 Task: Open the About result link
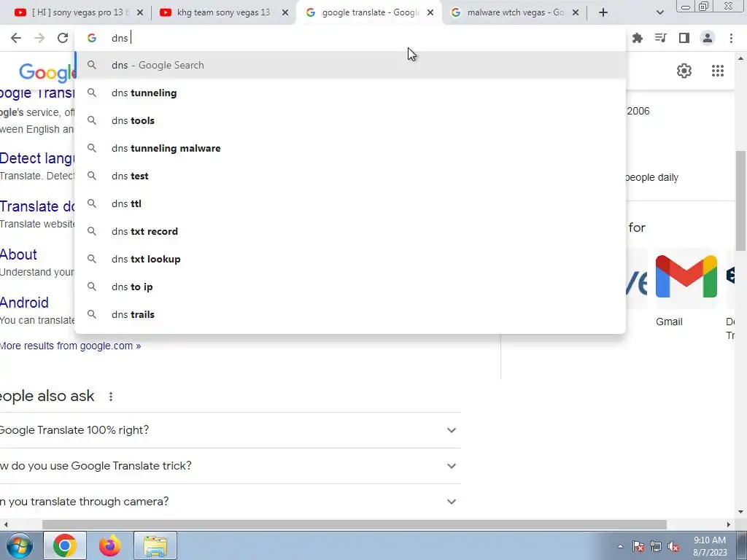coord(18,254)
